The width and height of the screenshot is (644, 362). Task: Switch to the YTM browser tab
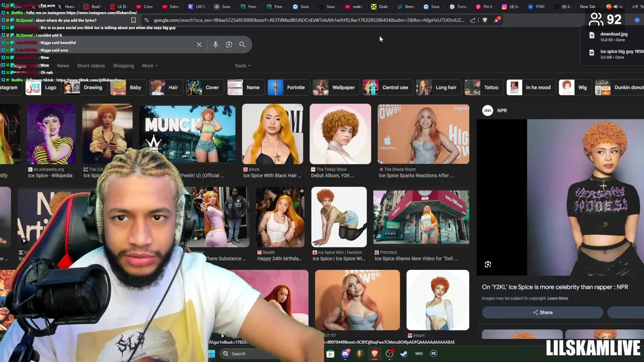point(536,7)
